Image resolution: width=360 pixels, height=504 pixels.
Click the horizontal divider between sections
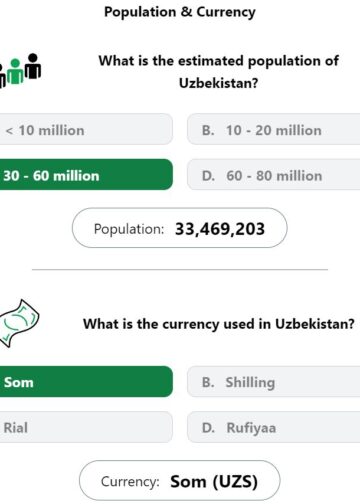(x=180, y=269)
